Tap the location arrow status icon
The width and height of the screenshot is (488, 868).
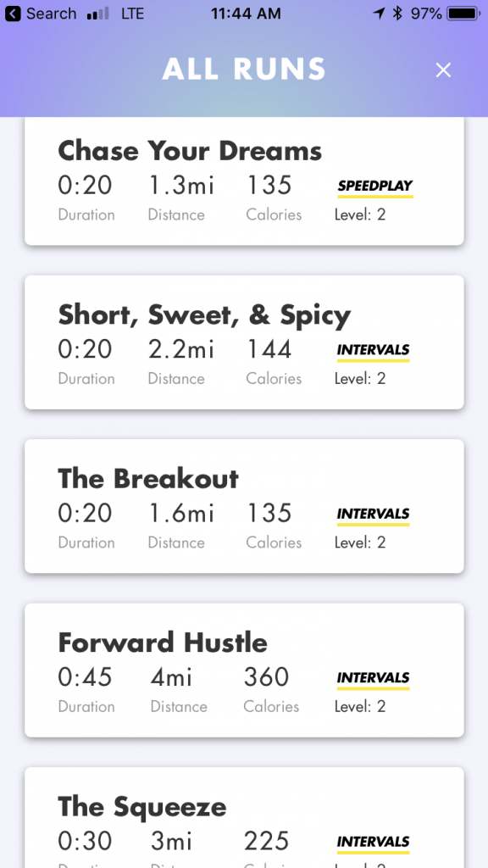point(379,14)
